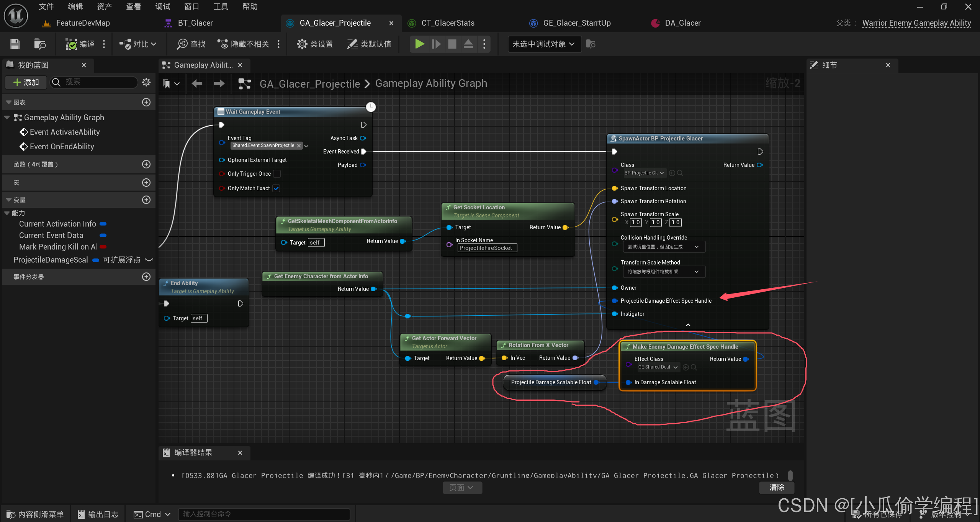The width and height of the screenshot is (980, 522).
Task: Toggle visibility eye for ProjectileDamageScal variable
Action: coord(149,260)
